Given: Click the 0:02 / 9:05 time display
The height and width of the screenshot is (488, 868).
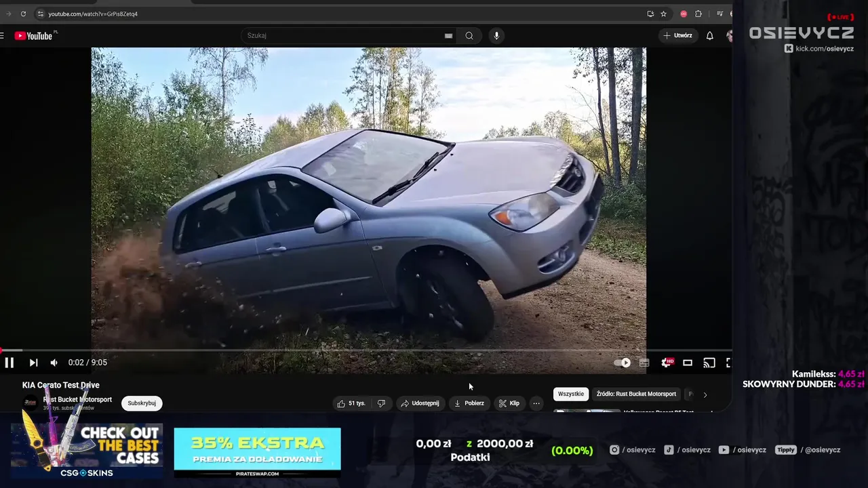Looking at the screenshot, I should pyautogui.click(x=87, y=363).
